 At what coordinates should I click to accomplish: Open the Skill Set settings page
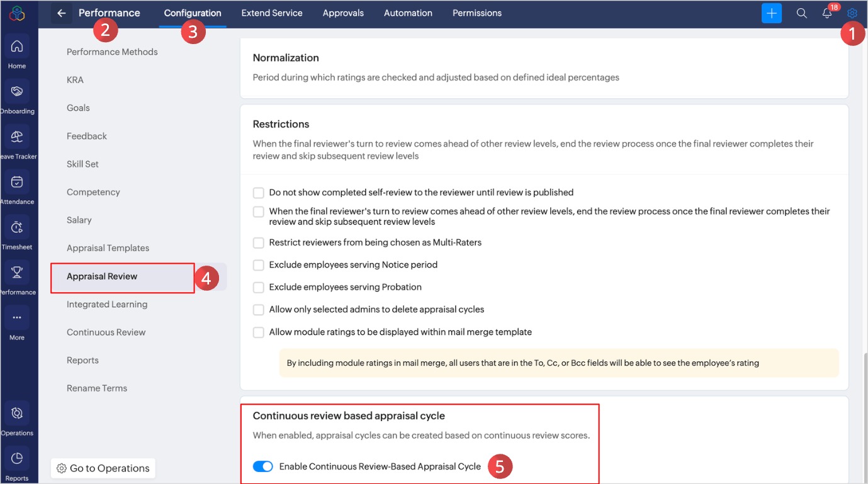coord(82,164)
